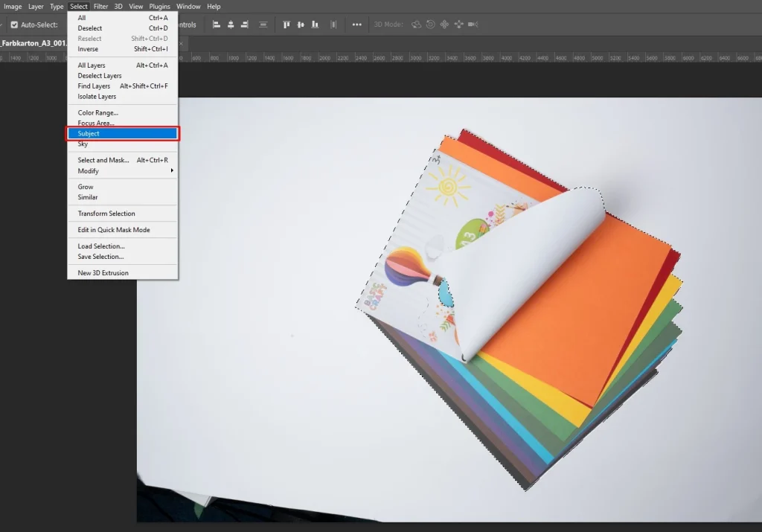This screenshot has width=762, height=532.
Task: Select the 3D orbit camera icon
Action: pos(416,25)
